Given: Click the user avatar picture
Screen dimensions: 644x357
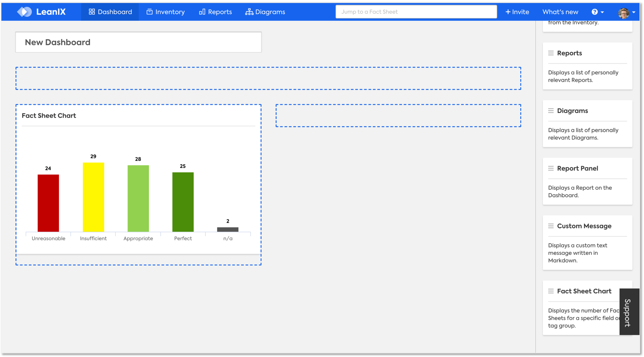Looking at the screenshot, I should click(623, 13).
